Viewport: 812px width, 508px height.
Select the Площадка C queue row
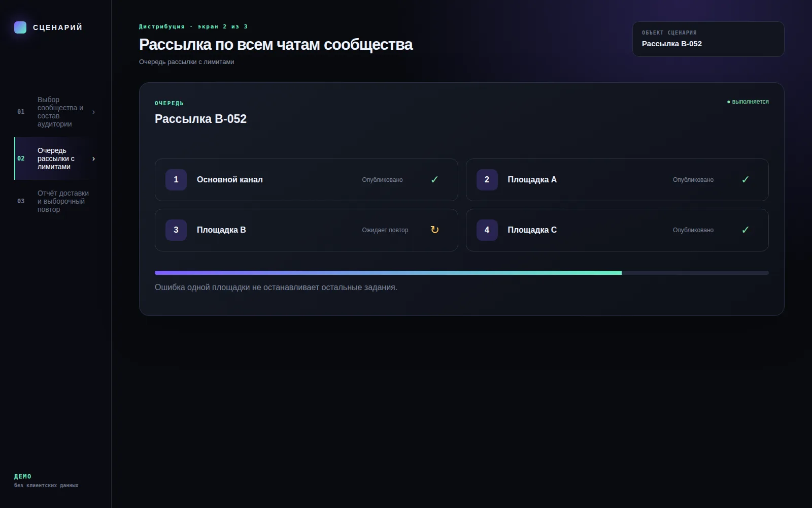(617, 230)
